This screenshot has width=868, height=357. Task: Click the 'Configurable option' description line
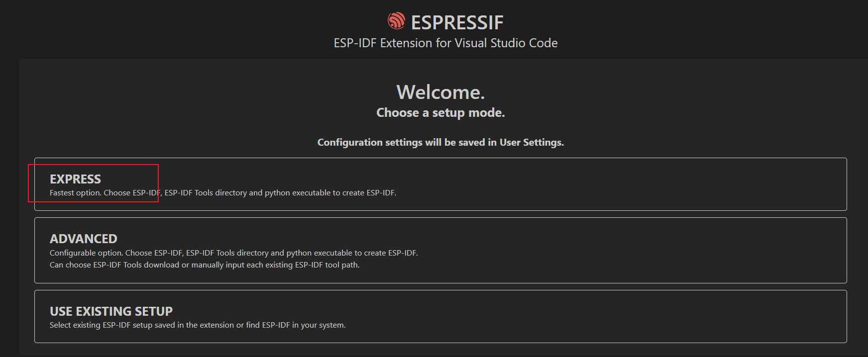pos(233,253)
